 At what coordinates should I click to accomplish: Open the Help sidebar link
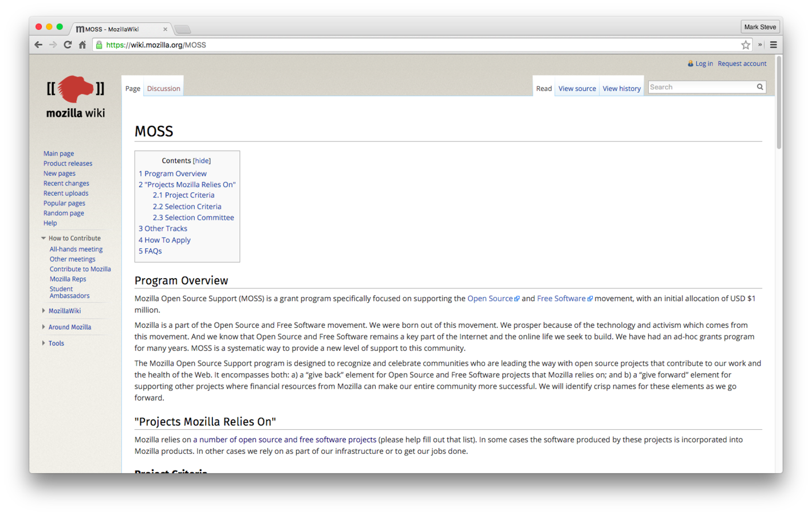coord(50,223)
